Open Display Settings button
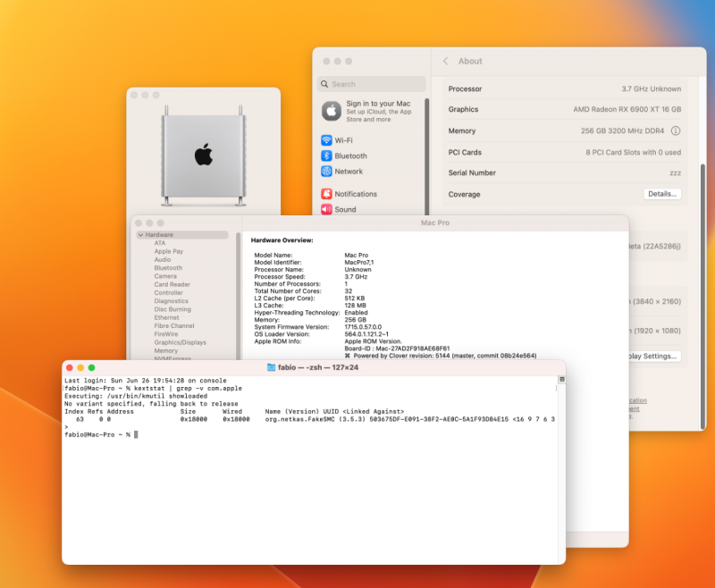Viewport: 715px width, 588px height. coord(653,356)
